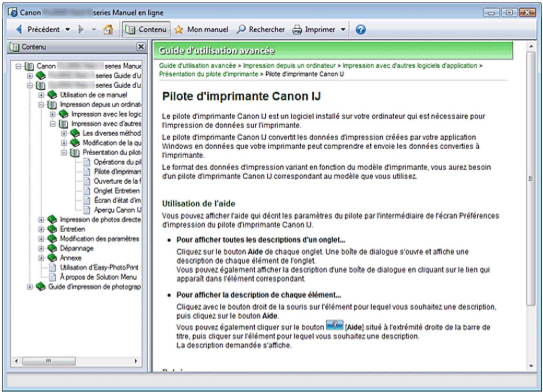Click the Utilisation de l'aide subheading
Image resolution: width=543 pixels, height=392 pixels.
click(x=199, y=204)
